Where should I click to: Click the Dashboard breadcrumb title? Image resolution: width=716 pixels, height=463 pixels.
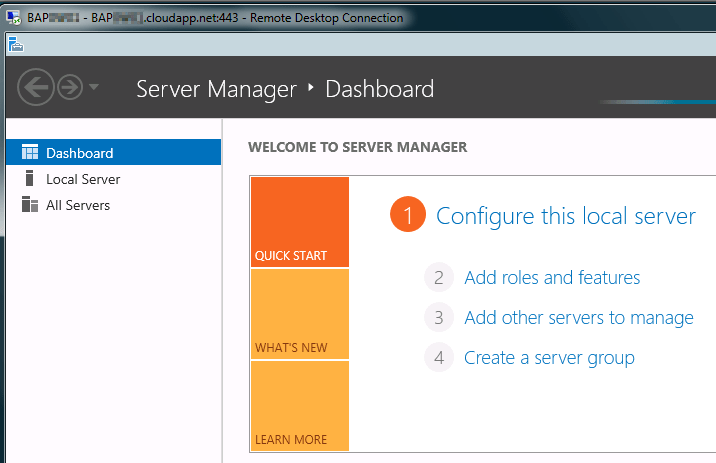click(380, 89)
